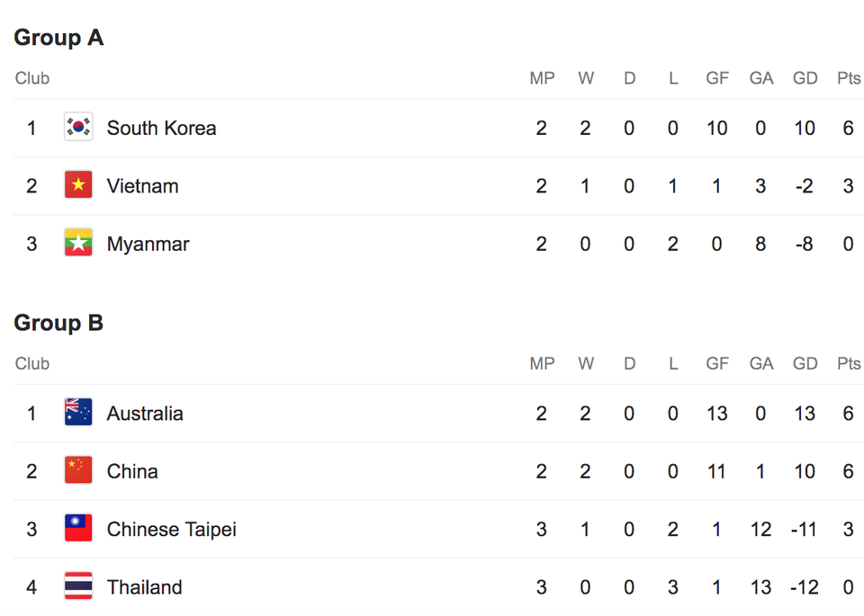The width and height of the screenshot is (864, 616).
Task: Click the Chinese Taipei flag icon
Action: click(78, 528)
